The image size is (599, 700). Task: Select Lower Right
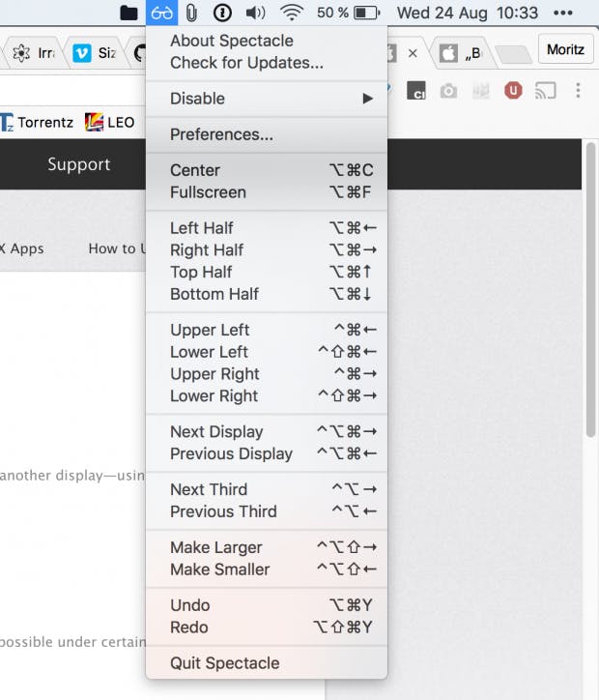point(267,396)
